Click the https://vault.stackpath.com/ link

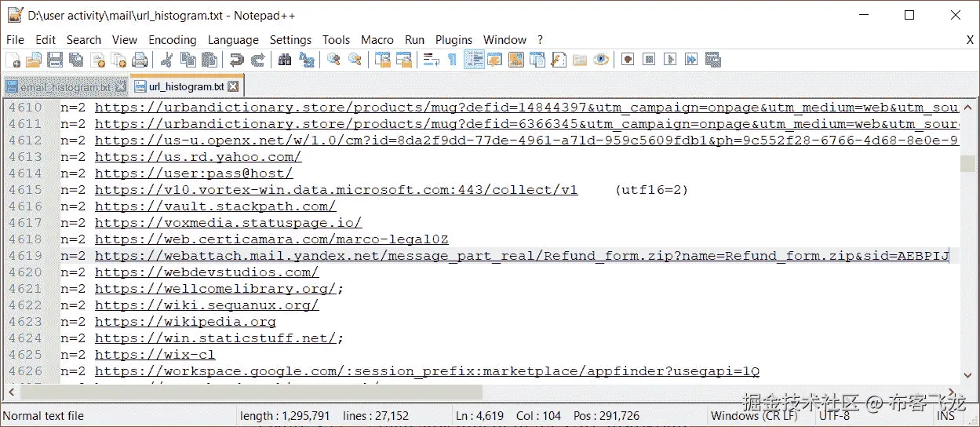(x=215, y=206)
